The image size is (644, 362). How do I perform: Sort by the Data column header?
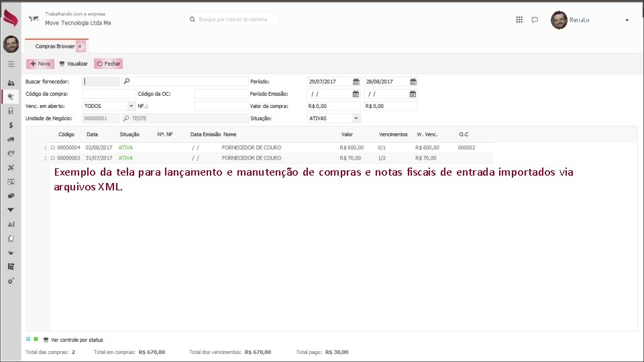(x=92, y=134)
